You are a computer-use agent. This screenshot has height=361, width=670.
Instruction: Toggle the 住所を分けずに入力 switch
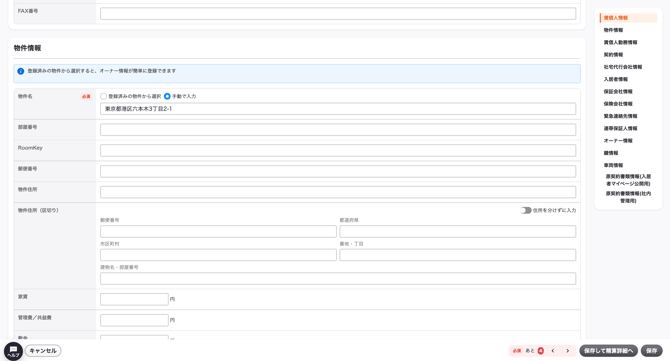pos(526,210)
